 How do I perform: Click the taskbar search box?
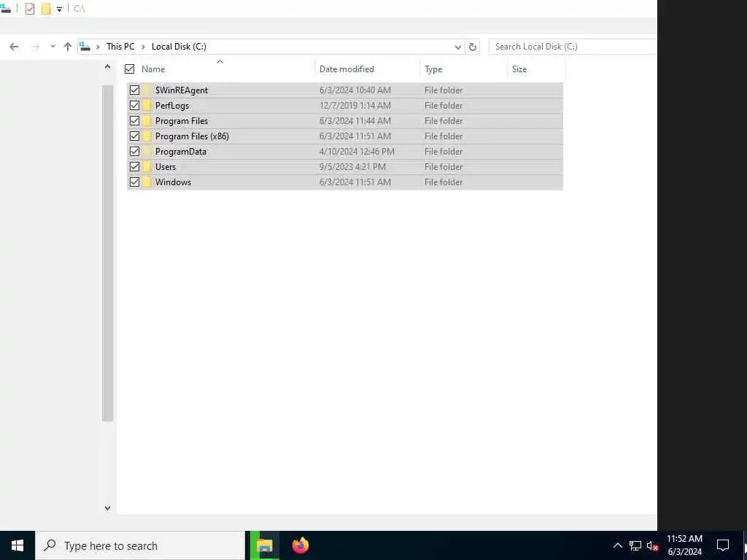(141, 545)
